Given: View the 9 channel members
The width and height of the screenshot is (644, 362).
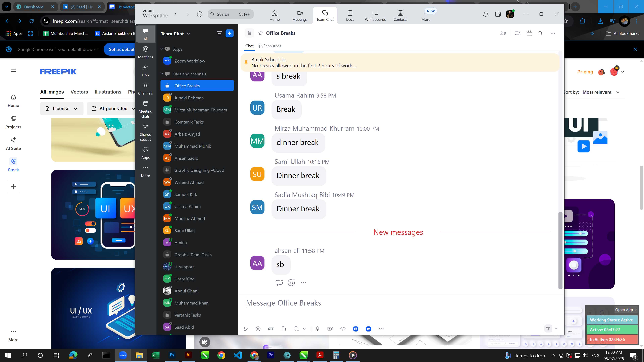Looking at the screenshot, I should [x=503, y=33].
